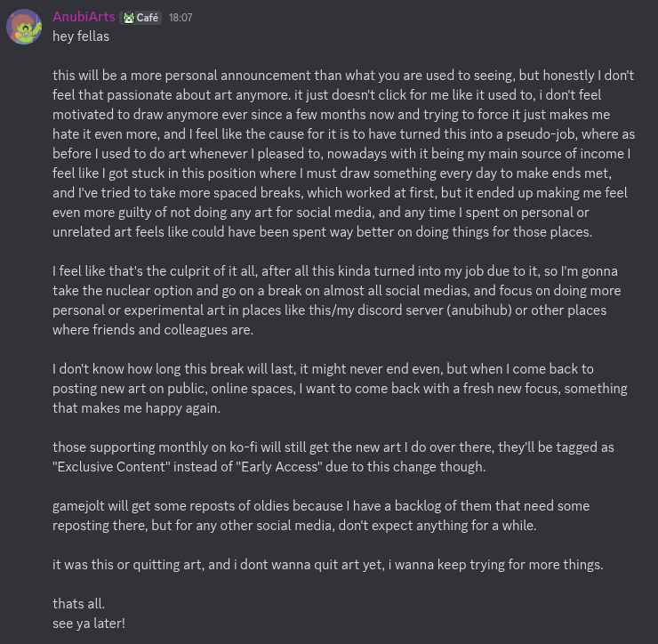The image size is (658, 644).
Task: Click the "thats all." line
Action: 79,603
